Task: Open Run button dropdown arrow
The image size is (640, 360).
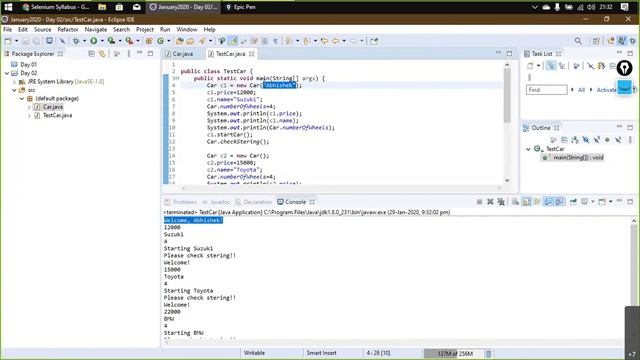Action: 102,41
